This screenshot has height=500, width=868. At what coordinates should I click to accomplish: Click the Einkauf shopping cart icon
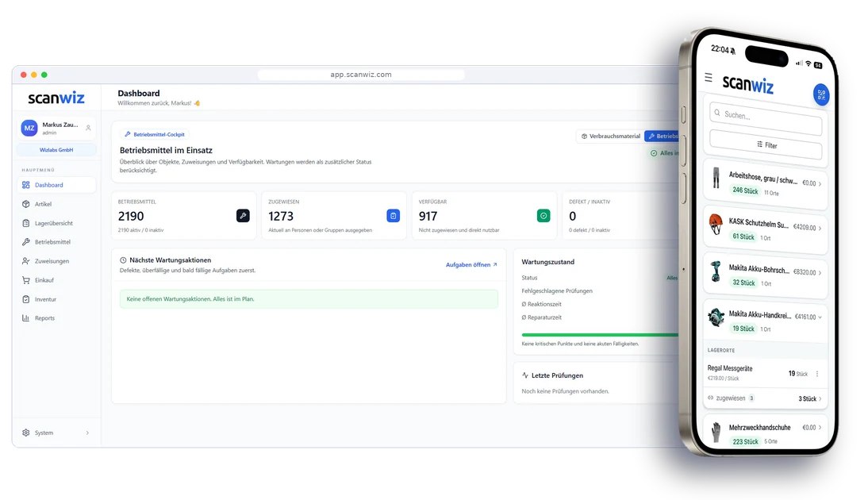[x=26, y=280]
